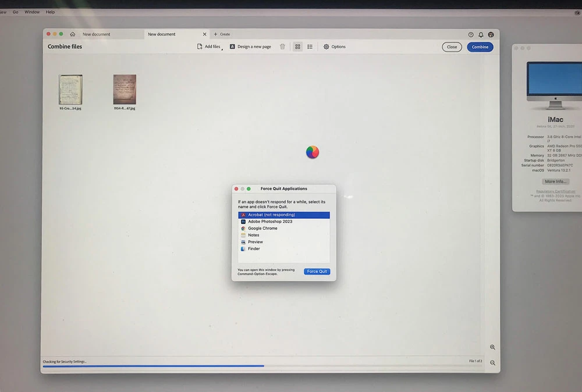Click the Force Quit button
This screenshot has width=582, height=392.
coord(317,272)
